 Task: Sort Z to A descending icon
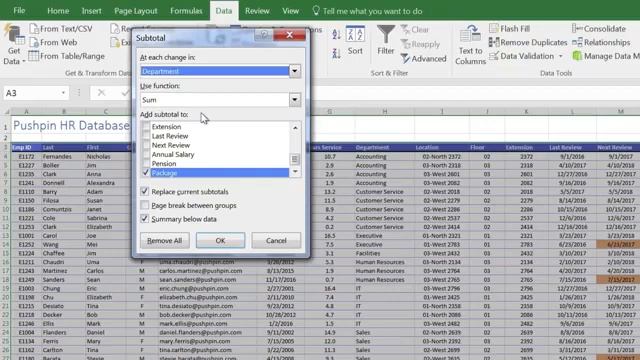click(336, 53)
